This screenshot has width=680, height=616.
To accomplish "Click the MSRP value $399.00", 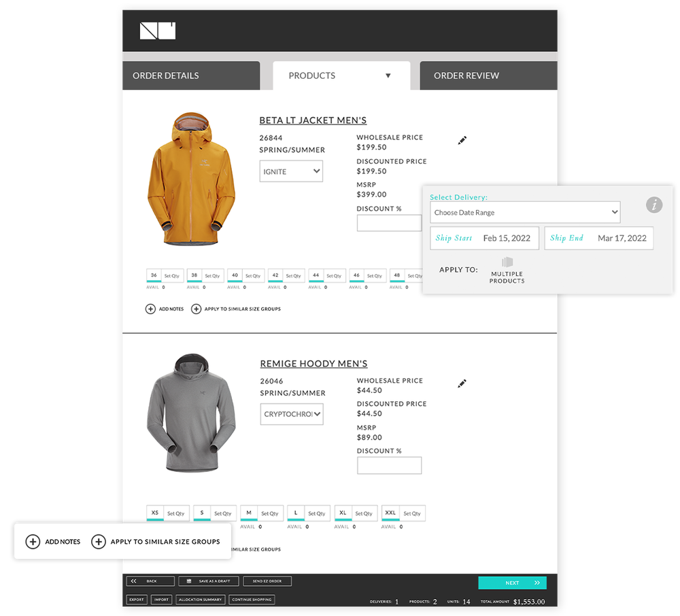I will tap(371, 194).
